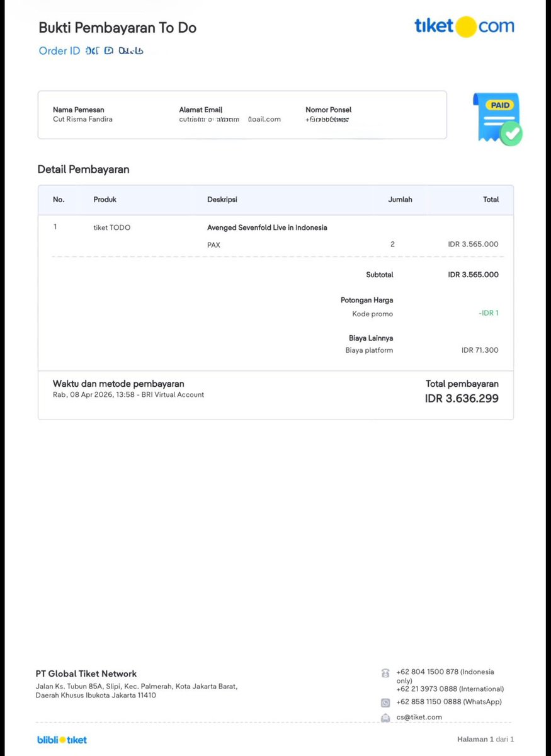Click the WhatsApp icon in footer
Screen dimensions: 551x756
point(385,702)
